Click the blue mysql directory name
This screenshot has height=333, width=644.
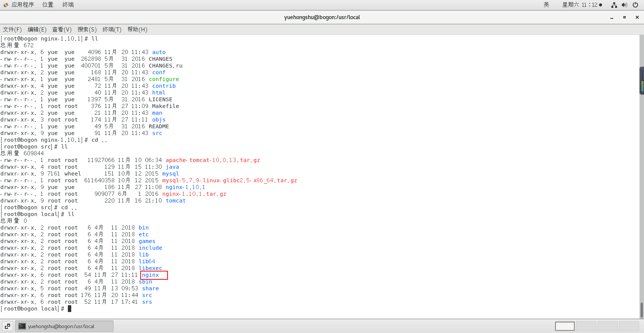tap(170, 174)
